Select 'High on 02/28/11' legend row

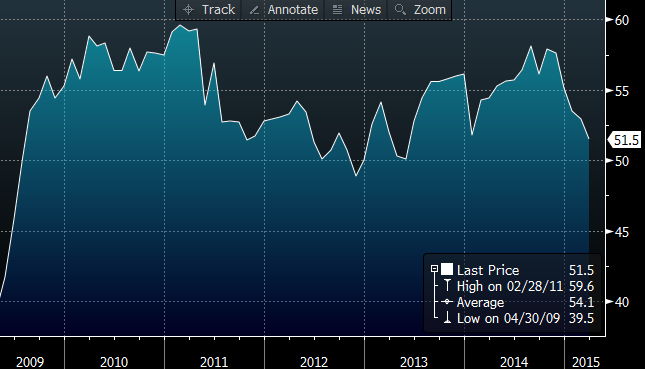[510, 286]
